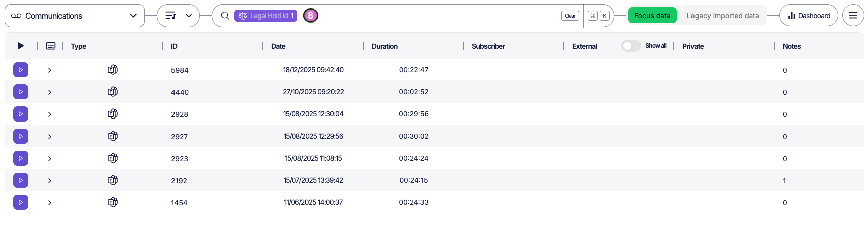Sort by the Date column header
The height and width of the screenshot is (236, 868).
278,46
